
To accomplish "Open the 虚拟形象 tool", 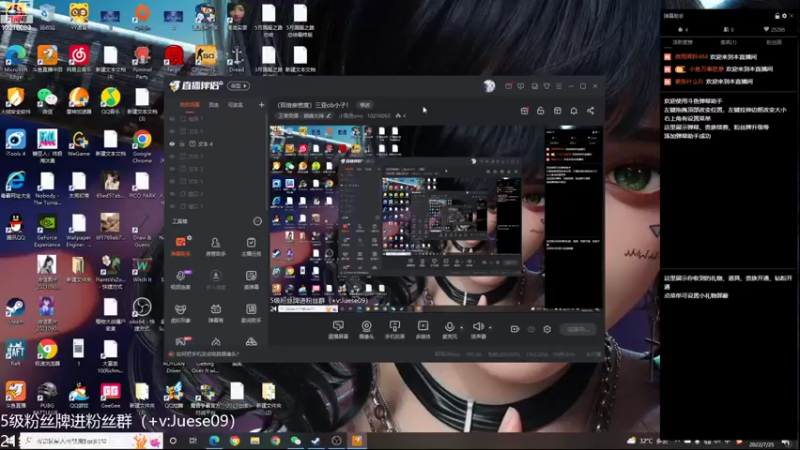I will tap(181, 313).
